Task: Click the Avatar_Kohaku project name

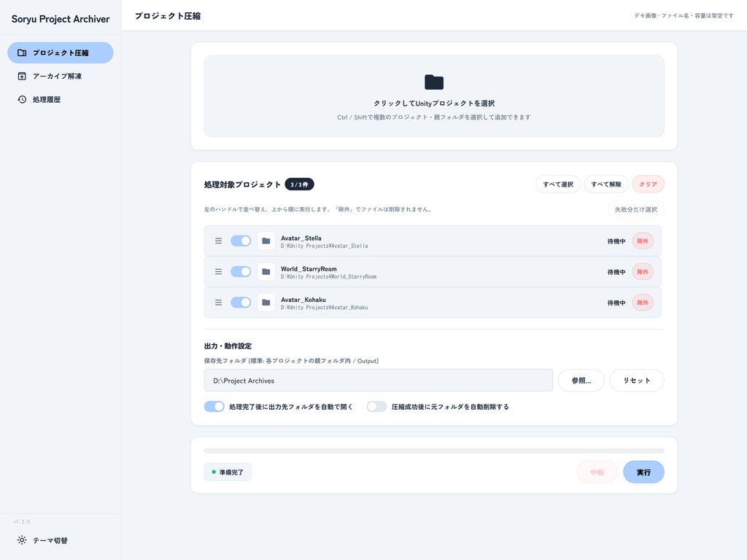Action: tap(303, 300)
